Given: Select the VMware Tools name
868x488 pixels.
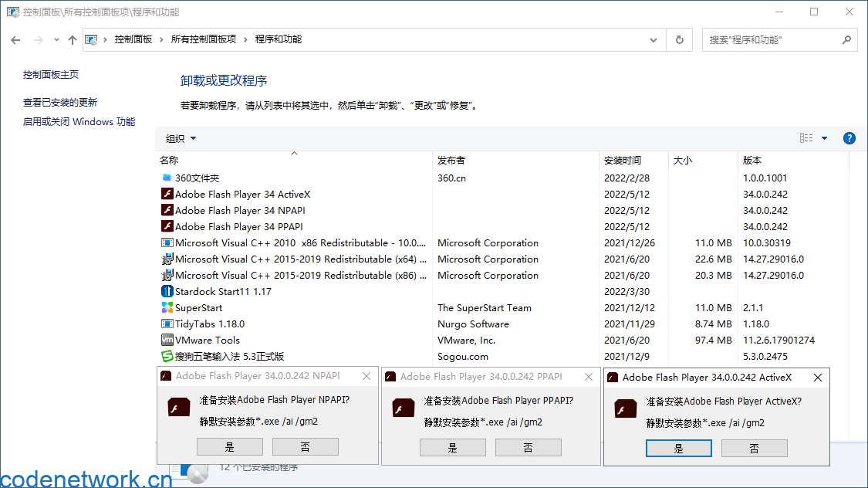Looking at the screenshot, I should 208,340.
